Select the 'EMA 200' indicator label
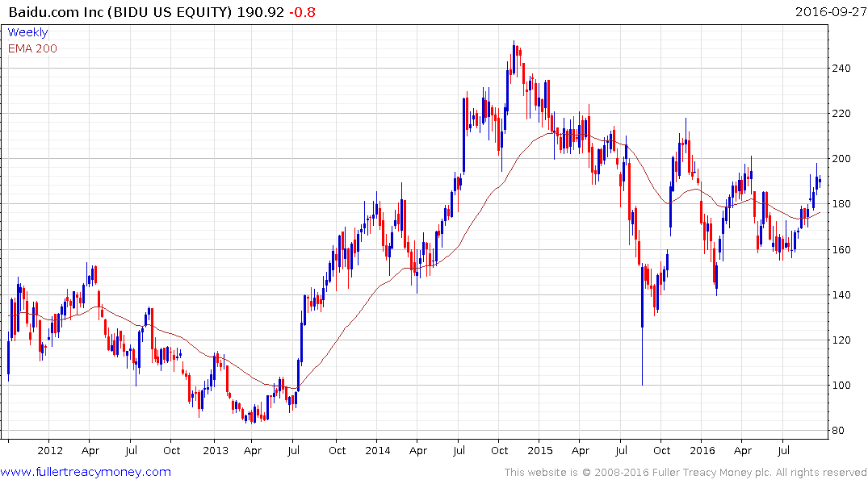Screen dimensions: 868x484 pyautogui.click(x=32, y=48)
